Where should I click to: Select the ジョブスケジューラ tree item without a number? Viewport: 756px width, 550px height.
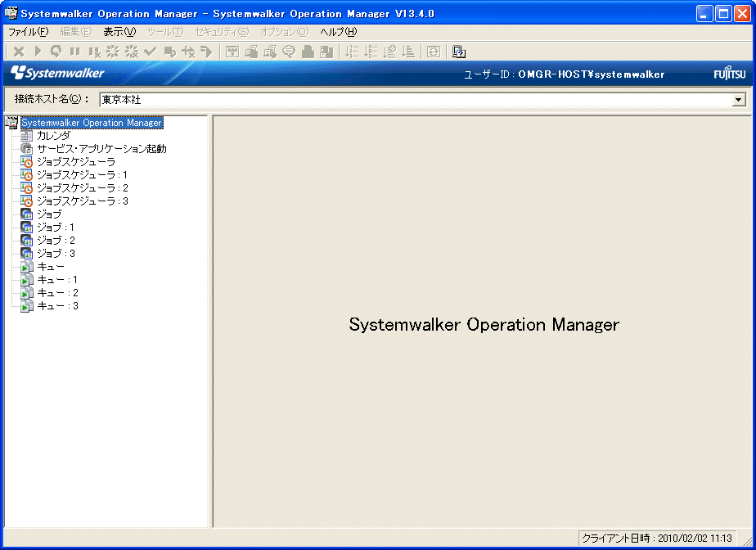(76, 162)
